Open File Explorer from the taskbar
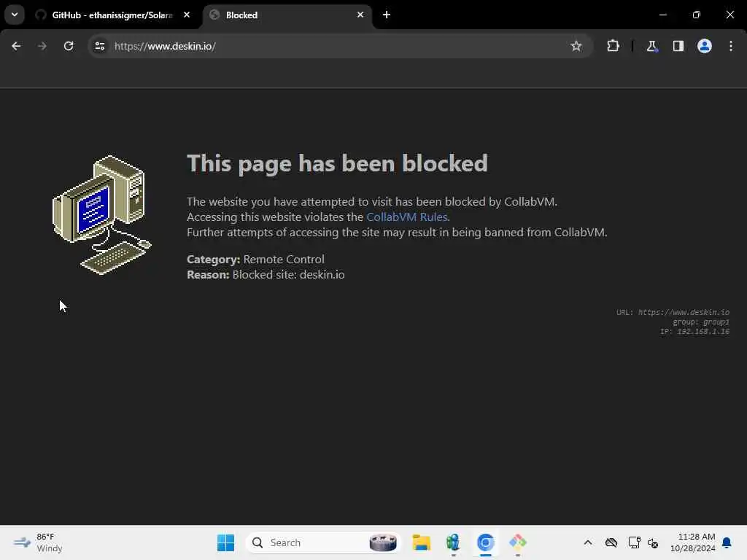Image resolution: width=747 pixels, height=560 pixels. click(421, 542)
